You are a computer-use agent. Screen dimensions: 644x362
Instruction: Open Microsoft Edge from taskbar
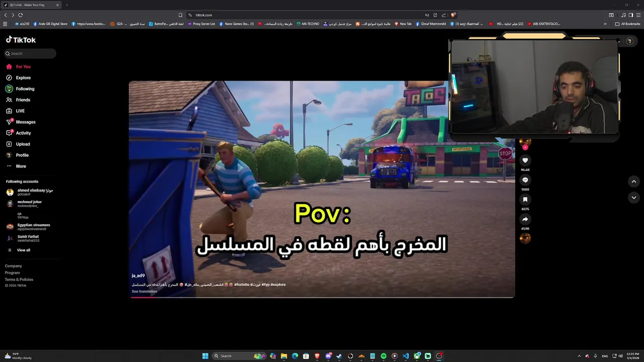[295, 356]
